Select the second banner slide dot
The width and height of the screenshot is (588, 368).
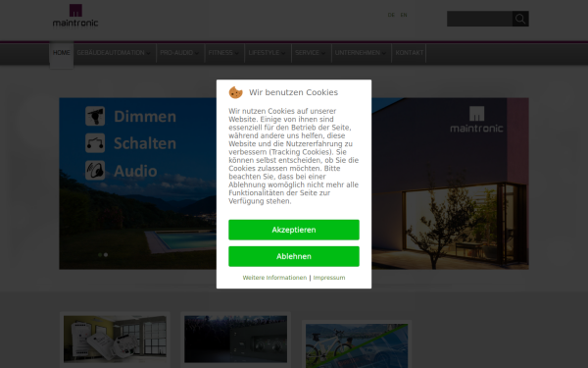click(106, 254)
